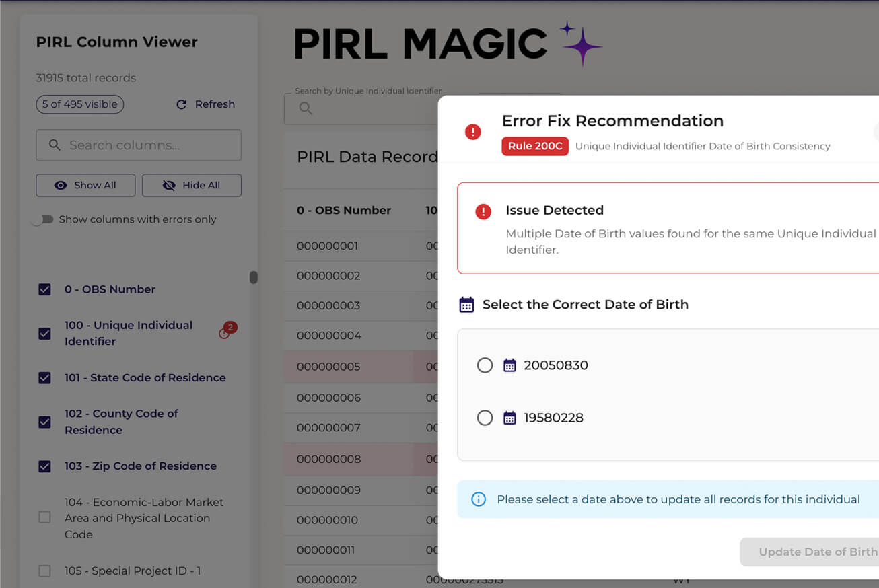This screenshot has width=879, height=588.
Task: Click the red alert icon beside Error Fix Recommendation
Action: click(x=473, y=132)
